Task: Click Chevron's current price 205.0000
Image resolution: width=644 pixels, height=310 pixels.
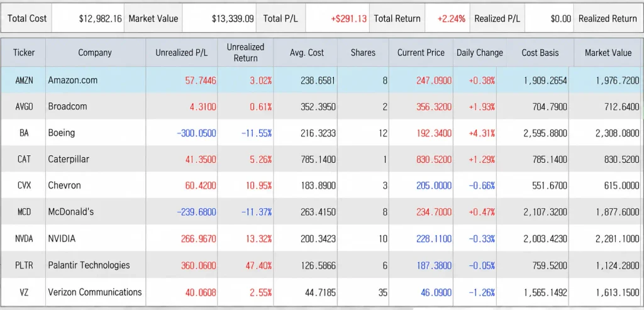Action: click(x=434, y=185)
